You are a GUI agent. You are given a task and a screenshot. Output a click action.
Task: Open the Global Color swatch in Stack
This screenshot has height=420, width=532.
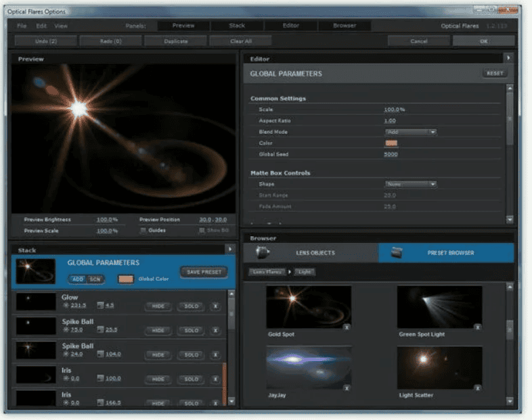125,279
